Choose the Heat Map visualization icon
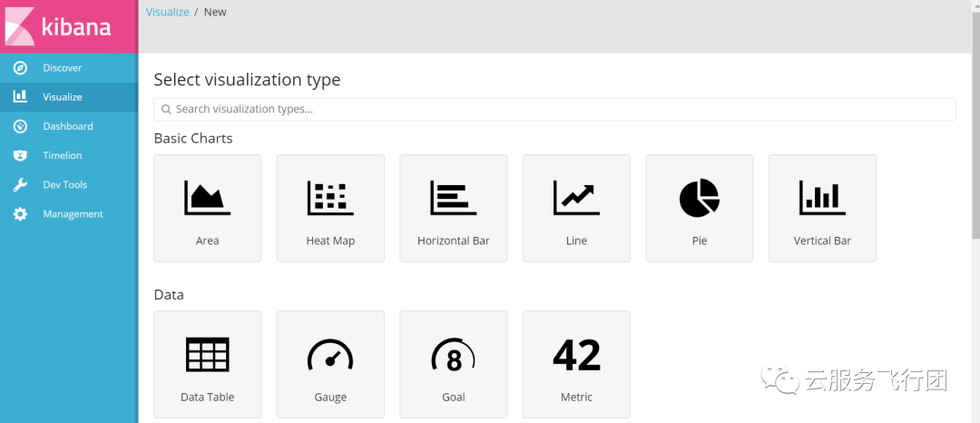The height and width of the screenshot is (423, 980). pyautogui.click(x=330, y=198)
